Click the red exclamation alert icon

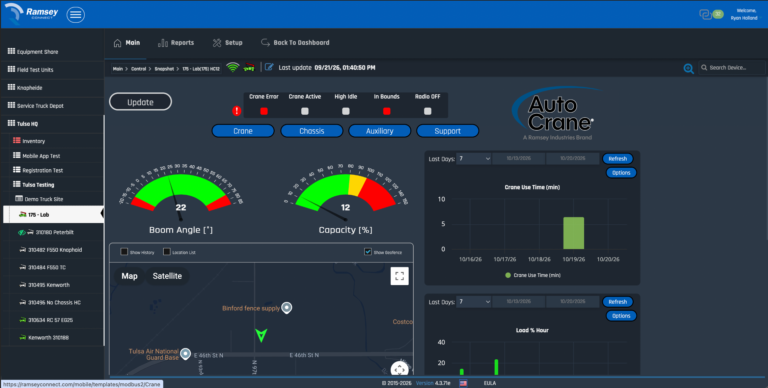coord(237,111)
